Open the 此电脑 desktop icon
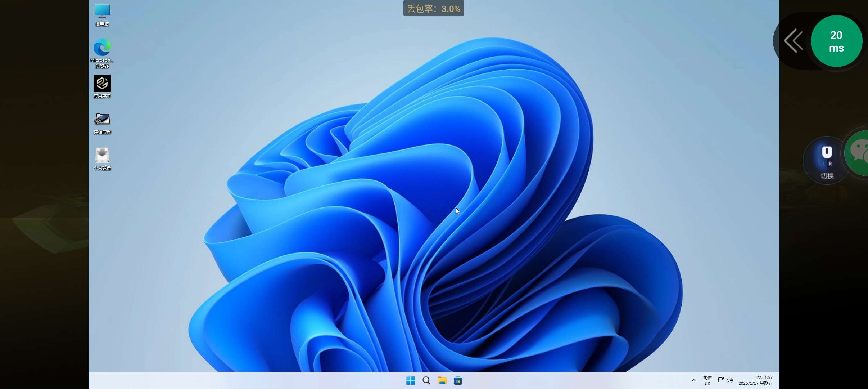The height and width of the screenshot is (389, 868). pyautogui.click(x=102, y=15)
